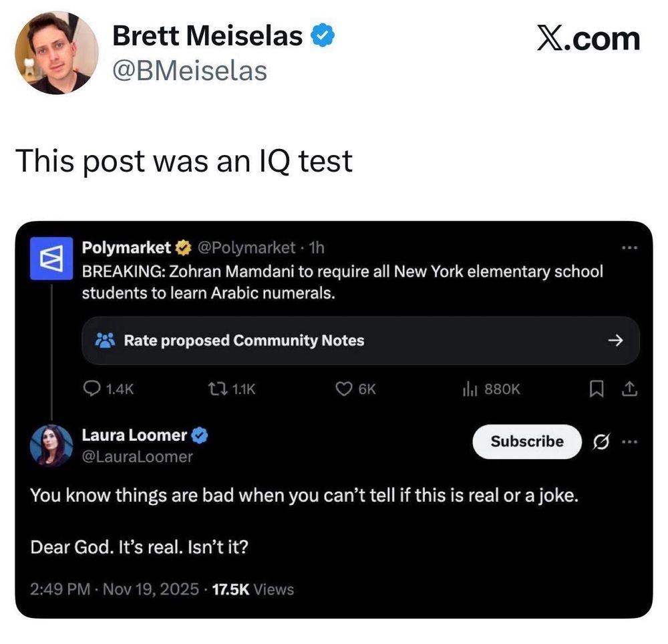Click Laura Loomer's profile avatar
Image resolution: width=668 pixels, height=644 pixels.
pyautogui.click(x=51, y=445)
